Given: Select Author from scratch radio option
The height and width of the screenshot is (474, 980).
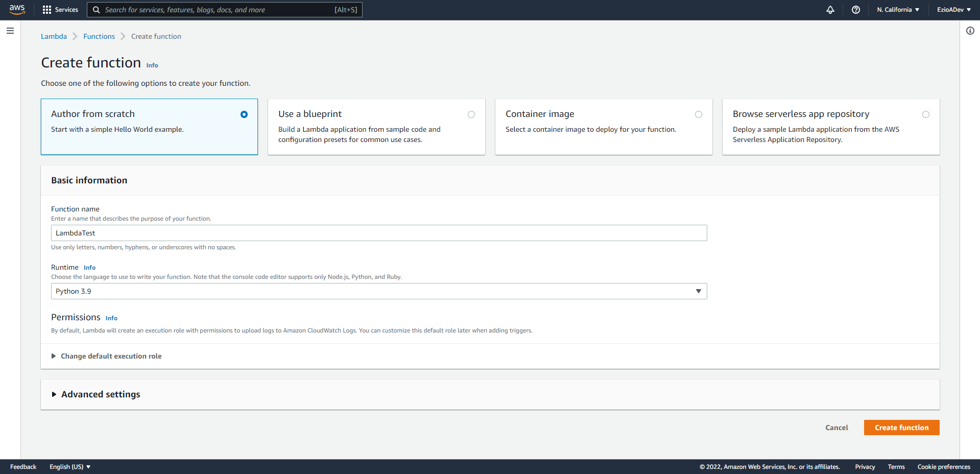Looking at the screenshot, I should [244, 114].
